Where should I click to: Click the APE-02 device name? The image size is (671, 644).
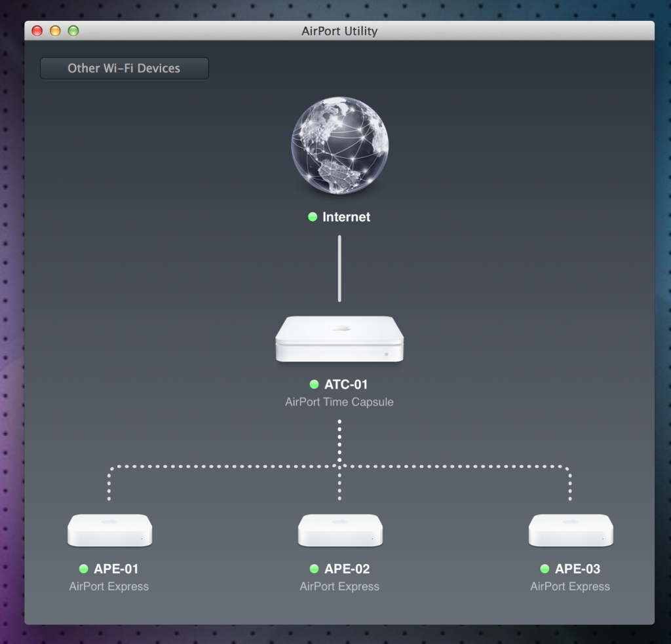coord(347,569)
